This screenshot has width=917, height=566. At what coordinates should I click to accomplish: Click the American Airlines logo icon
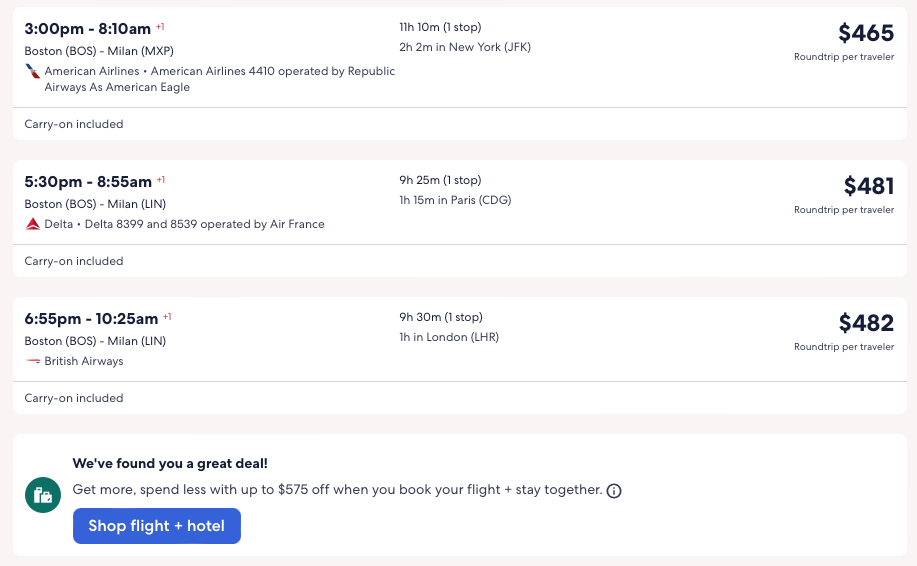[33, 72]
